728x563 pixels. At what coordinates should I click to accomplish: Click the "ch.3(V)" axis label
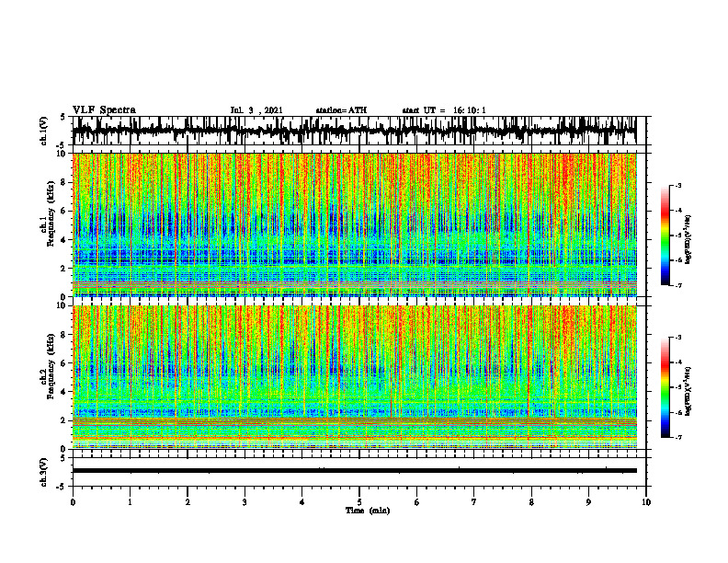pos(43,473)
